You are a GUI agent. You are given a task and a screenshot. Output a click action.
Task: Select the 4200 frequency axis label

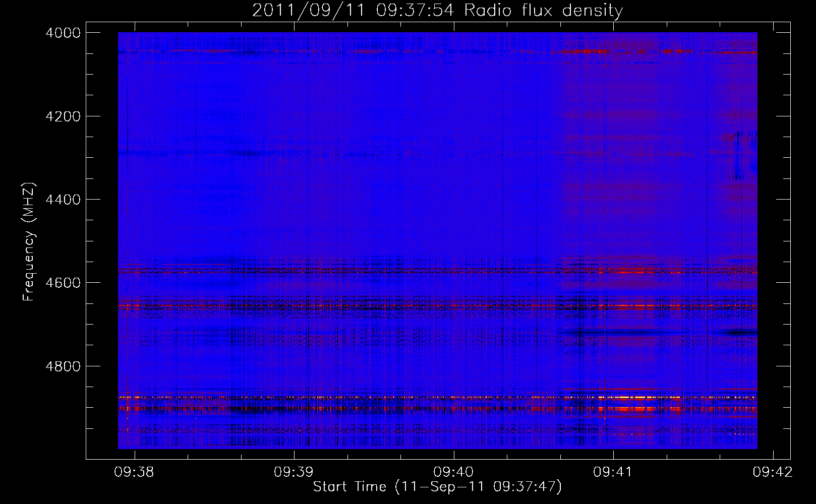click(63, 116)
